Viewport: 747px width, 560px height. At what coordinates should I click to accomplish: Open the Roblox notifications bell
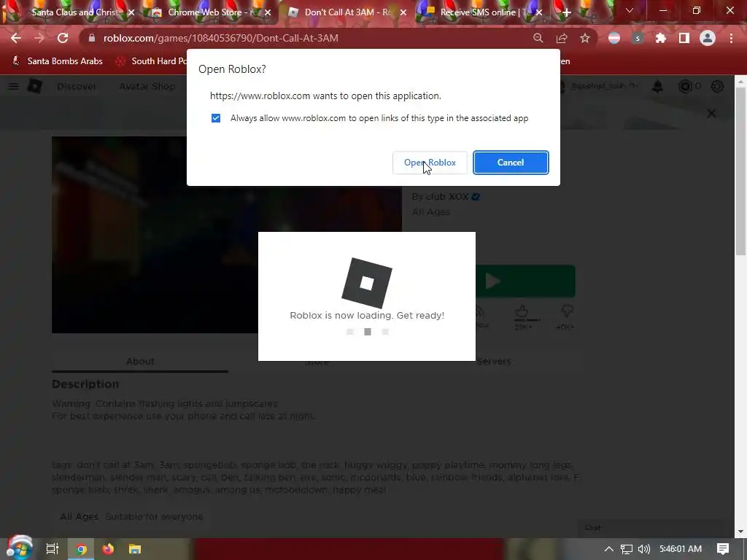click(x=657, y=86)
